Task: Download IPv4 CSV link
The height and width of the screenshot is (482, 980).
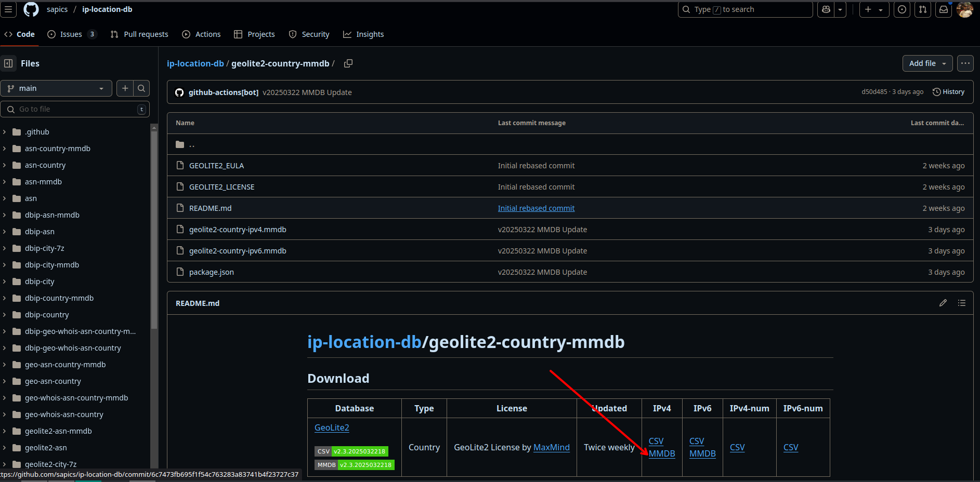Action: (656, 441)
